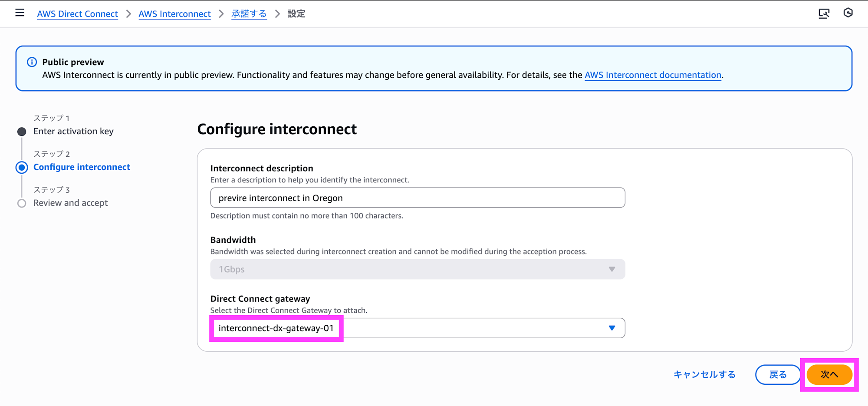
Task: Click the empty Step 3 circle indicator
Action: [x=22, y=203]
